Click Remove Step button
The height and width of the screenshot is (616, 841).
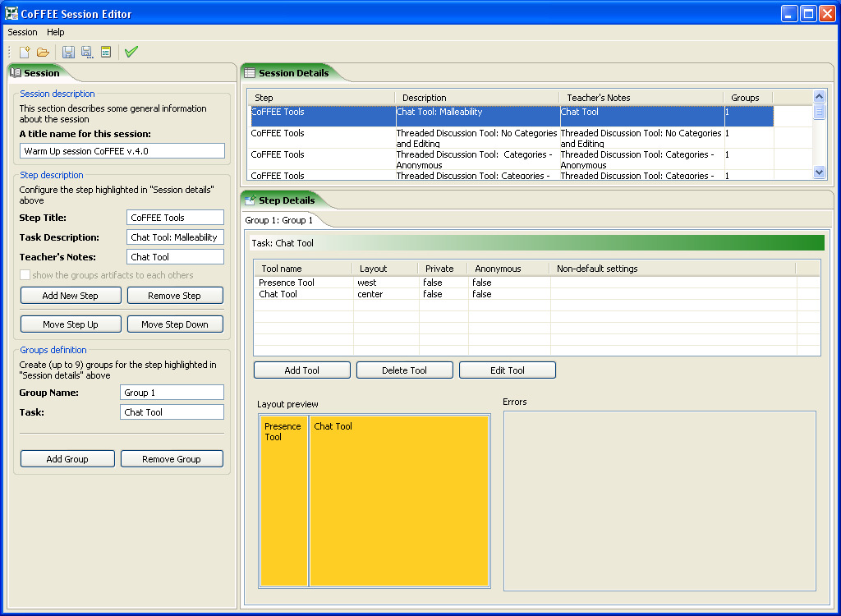click(175, 295)
